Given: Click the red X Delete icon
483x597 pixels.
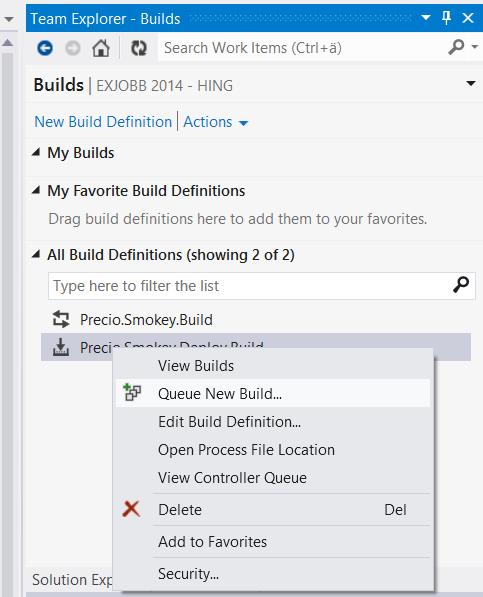Looking at the screenshot, I should click(131, 509).
